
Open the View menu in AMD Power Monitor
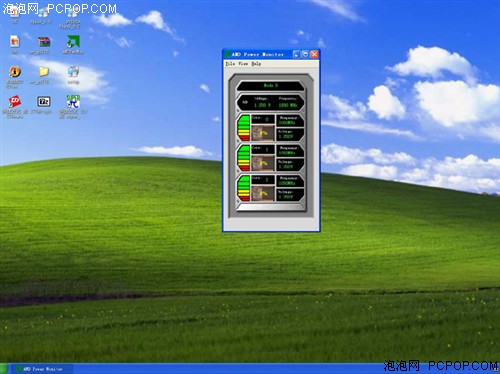coord(243,63)
